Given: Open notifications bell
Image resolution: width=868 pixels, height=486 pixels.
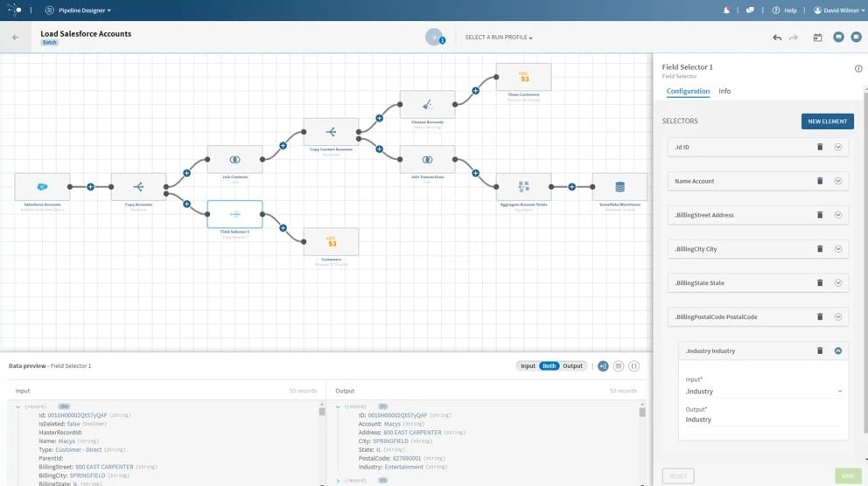Looking at the screenshot, I should (x=726, y=10).
